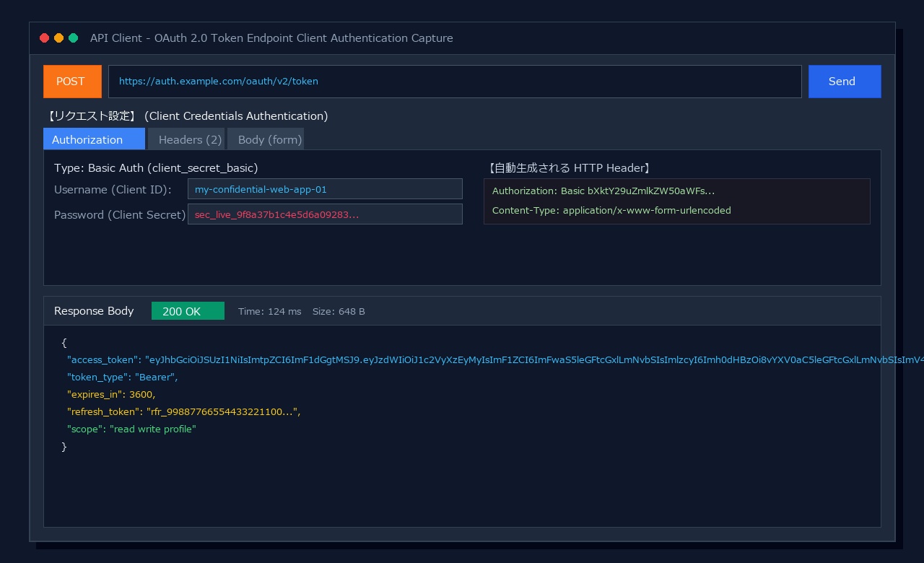Click the orange POST method button
924x563 pixels.
coord(72,82)
